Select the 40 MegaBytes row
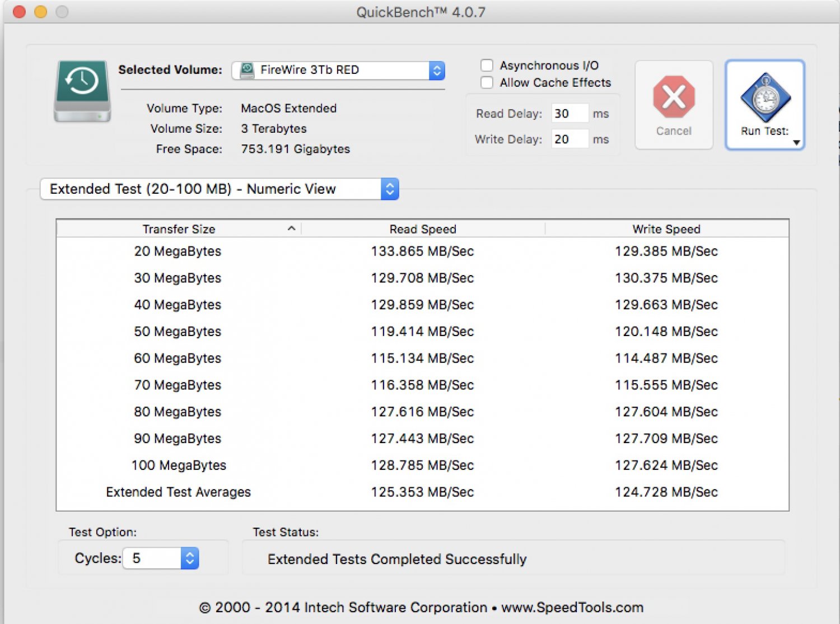This screenshot has height=624, width=840. [x=423, y=305]
